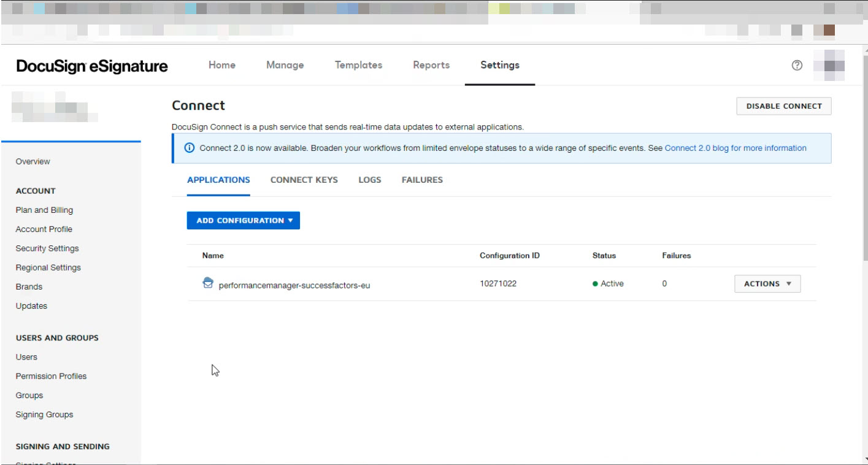Open the help question mark icon
868x465 pixels.
pos(797,65)
